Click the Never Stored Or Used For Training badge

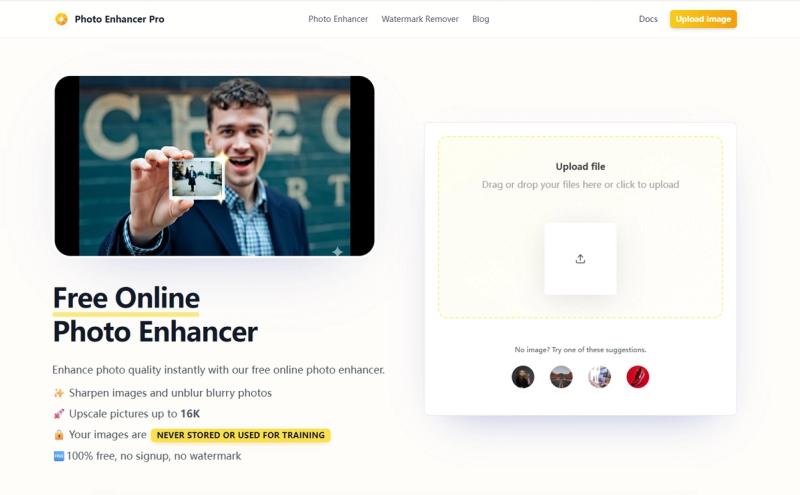240,435
